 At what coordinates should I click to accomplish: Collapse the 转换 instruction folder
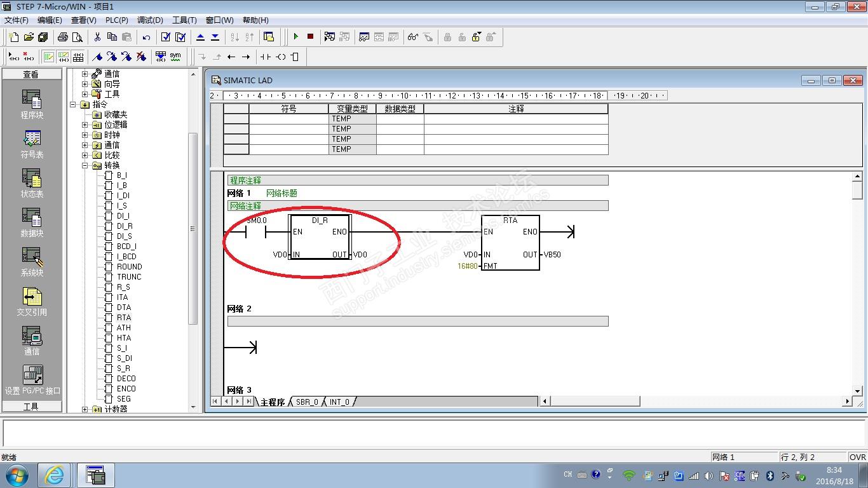coord(85,165)
